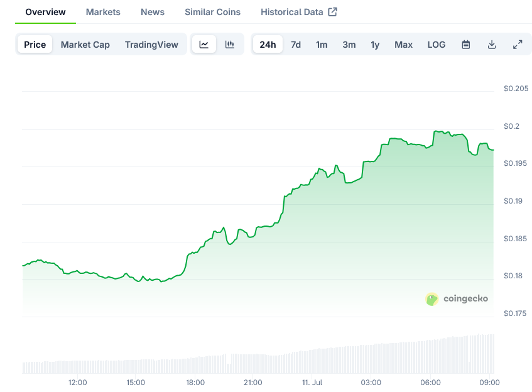Toggle the LOG scale option
Screen dimensions: 532x392
[437, 45]
